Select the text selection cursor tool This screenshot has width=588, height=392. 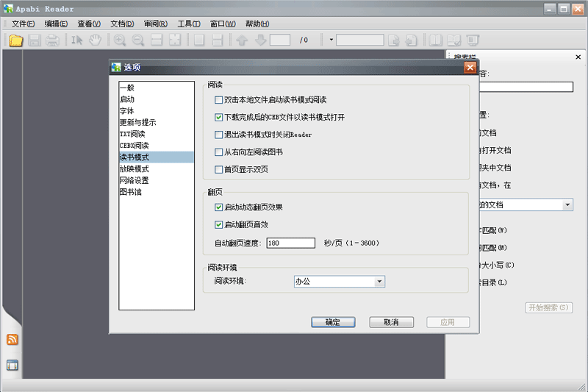pyautogui.click(x=77, y=40)
